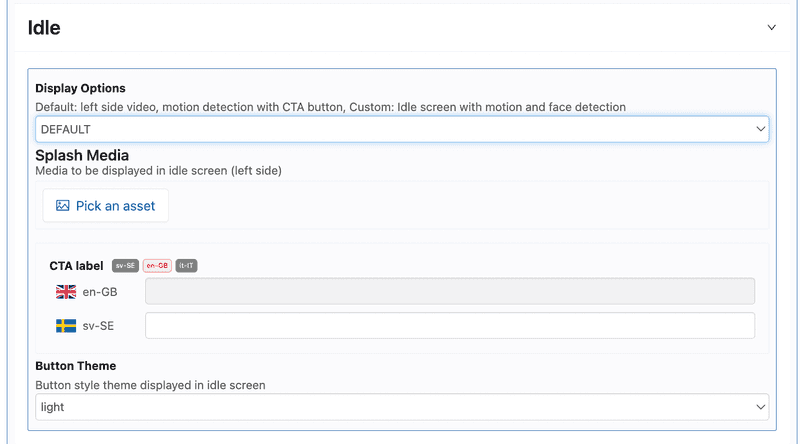Click the Button Theme label
Image resolution: width=800 pixels, height=444 pixels.
(x=75, y=366)
